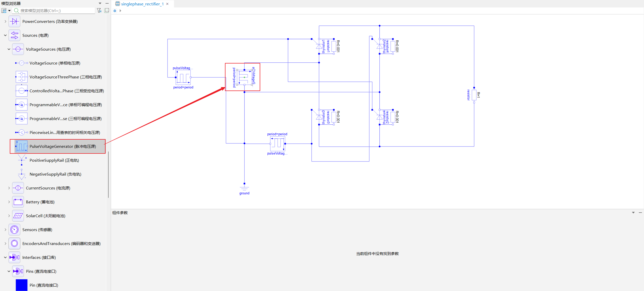Click the model cube breadcrumb icon
The image size is (644, 291).
coord(115,11)
